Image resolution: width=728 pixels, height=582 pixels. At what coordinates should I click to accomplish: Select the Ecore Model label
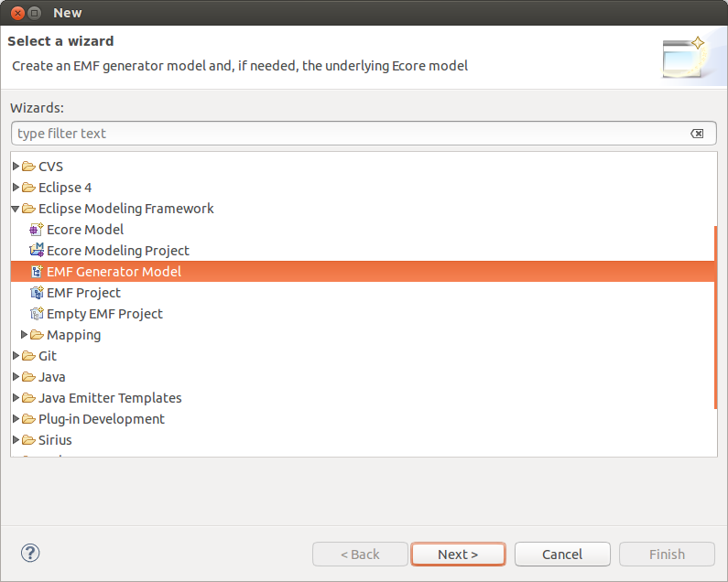(85, 230)
